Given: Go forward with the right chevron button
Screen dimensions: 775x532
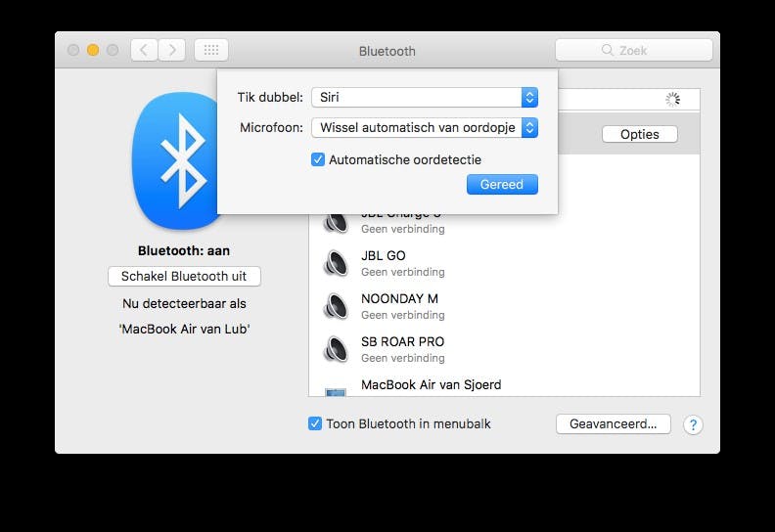Looking at the screenshot, I should coord(172,50).
